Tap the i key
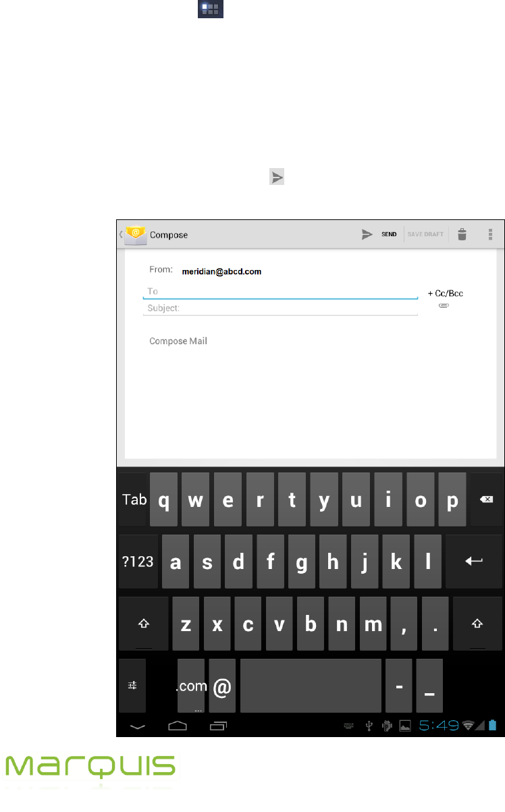Screen dimensions: 505x812 388,499
